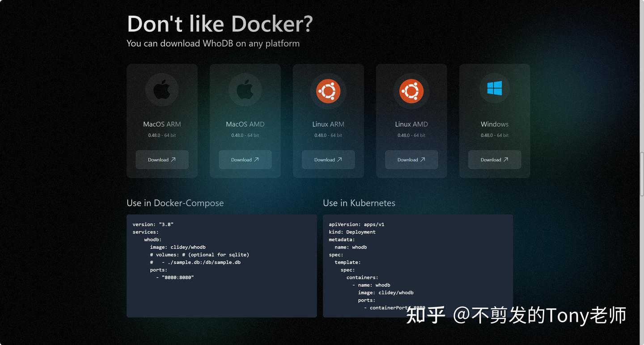This screenshot has height=345, width=644.
Task: Download WhoDB for MacOS AMD
Action: pyautogui.click(x=245, y=160)
